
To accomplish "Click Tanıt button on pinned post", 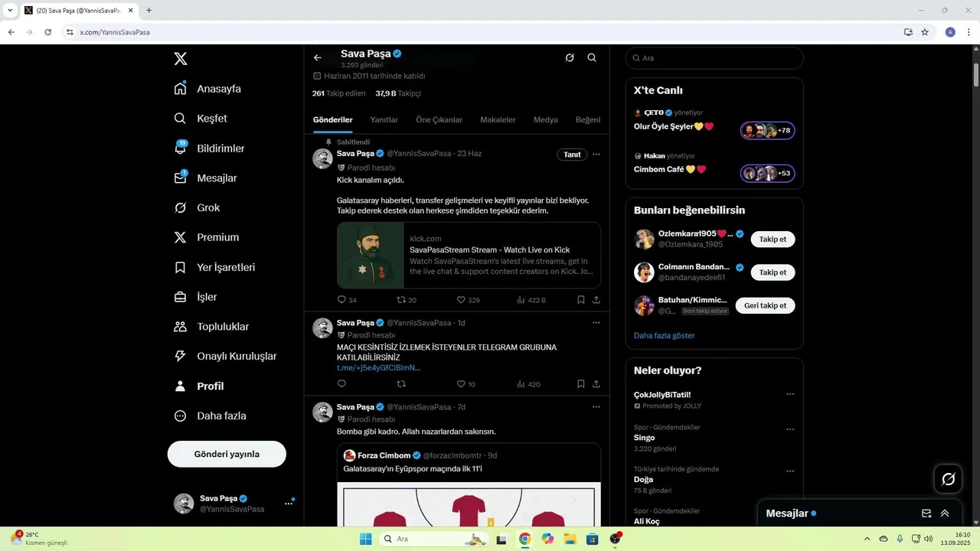I will 572,155.
